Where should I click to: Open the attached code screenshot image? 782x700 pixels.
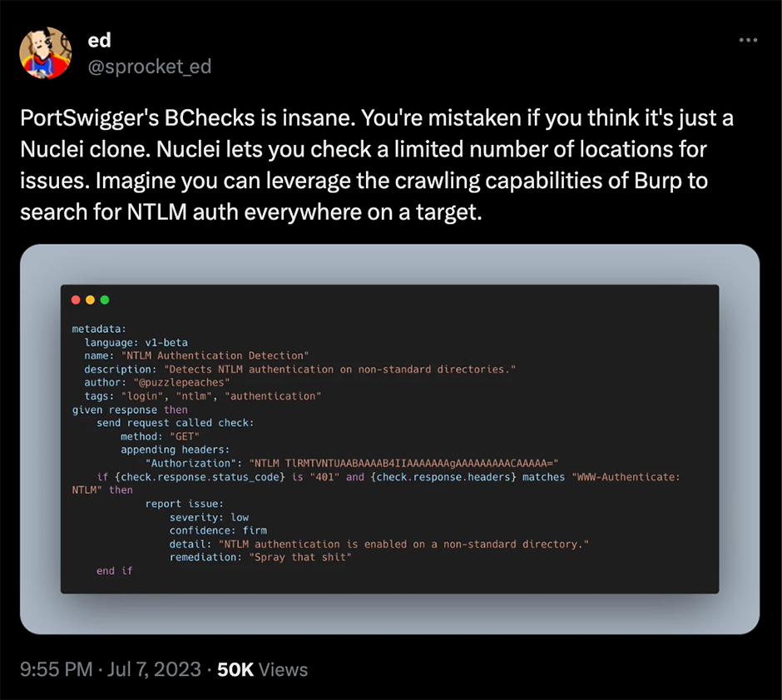[389, 439]
